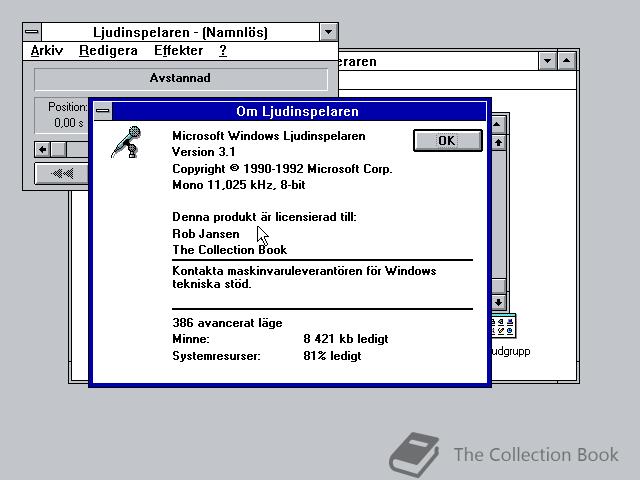
Task: Click the scroll up arrow in background window
Action: (498, 143)
